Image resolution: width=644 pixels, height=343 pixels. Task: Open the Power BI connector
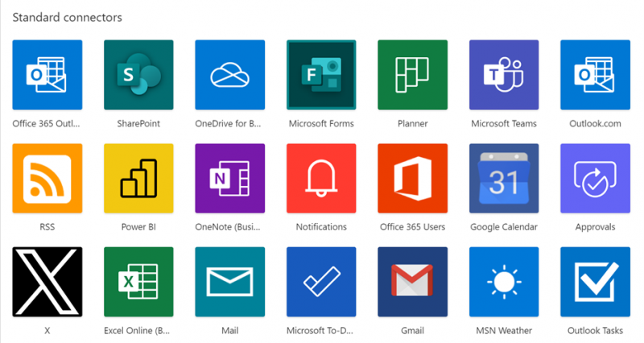tap(138, 178)
